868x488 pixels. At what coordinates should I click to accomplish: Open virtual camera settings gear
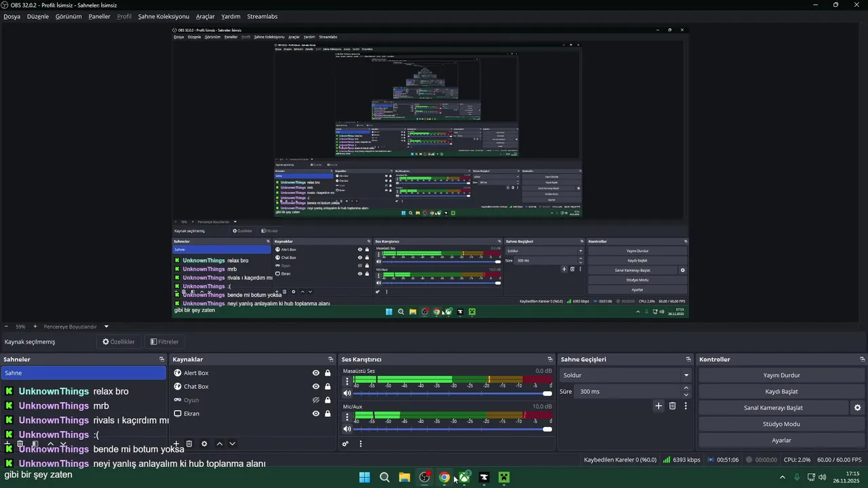tap(857, 408)
